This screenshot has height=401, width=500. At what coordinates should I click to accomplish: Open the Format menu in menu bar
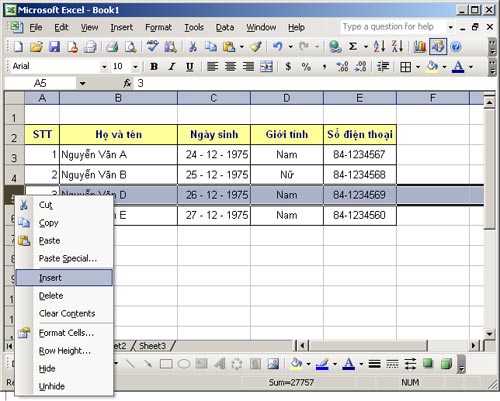[158, 27]
